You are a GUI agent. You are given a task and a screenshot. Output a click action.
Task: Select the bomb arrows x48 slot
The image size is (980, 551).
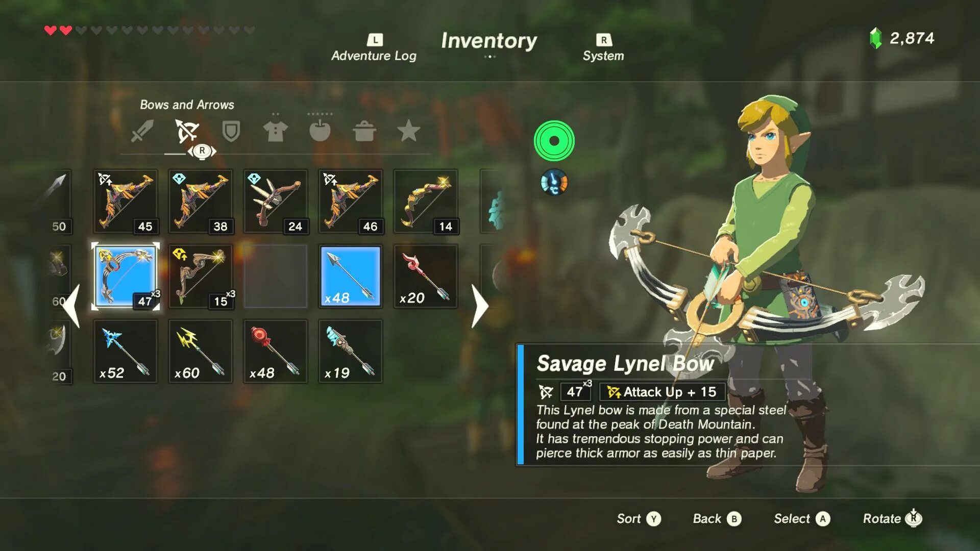(x=276, y=352)
